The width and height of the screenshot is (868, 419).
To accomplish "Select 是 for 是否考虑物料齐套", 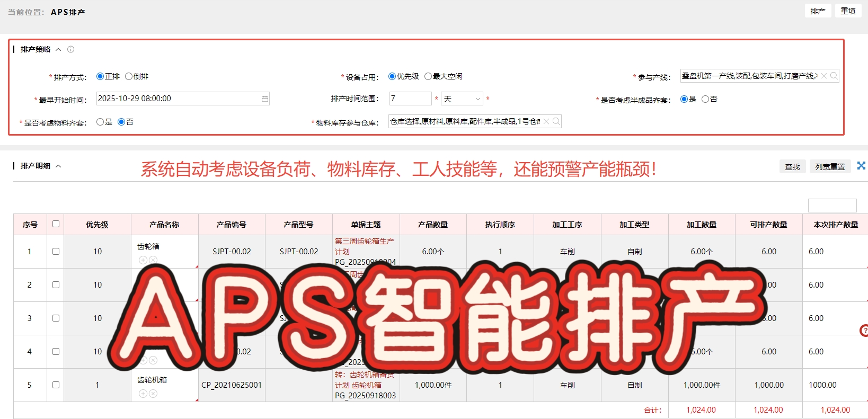I will [100, 122].
